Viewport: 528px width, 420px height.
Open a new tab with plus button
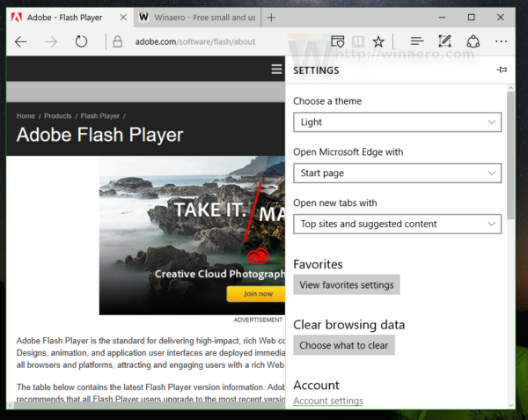[x=271, y=17]
